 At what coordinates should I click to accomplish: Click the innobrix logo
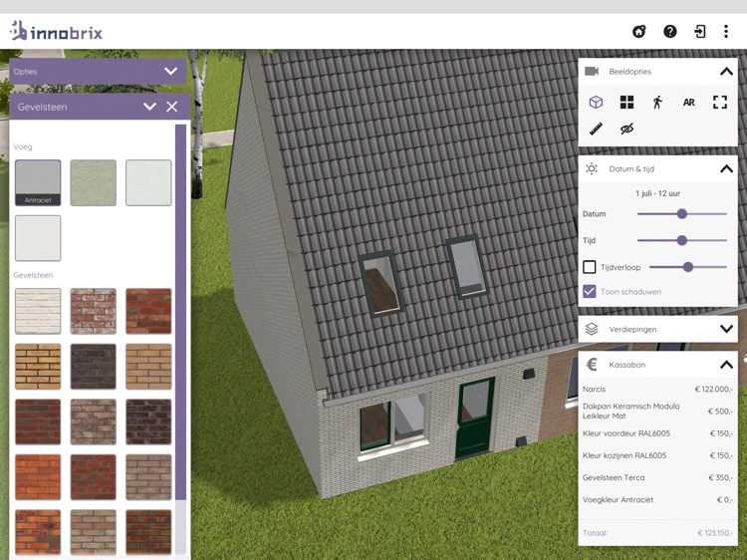[56, 32]
